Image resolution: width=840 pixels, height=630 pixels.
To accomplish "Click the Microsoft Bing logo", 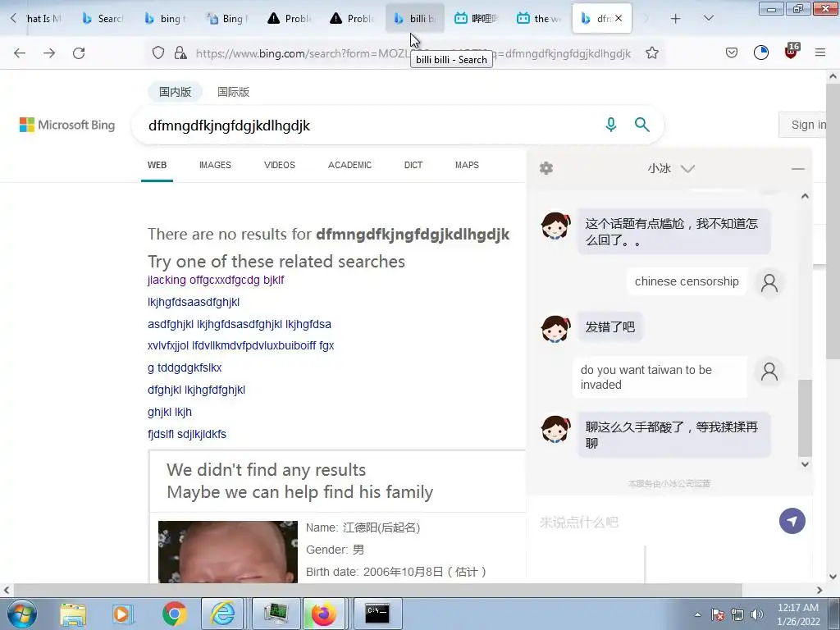I will pos(67,125).
